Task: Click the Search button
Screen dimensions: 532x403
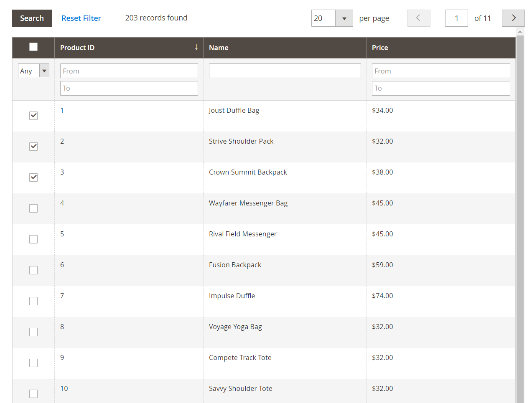Action: pos(32,18)
